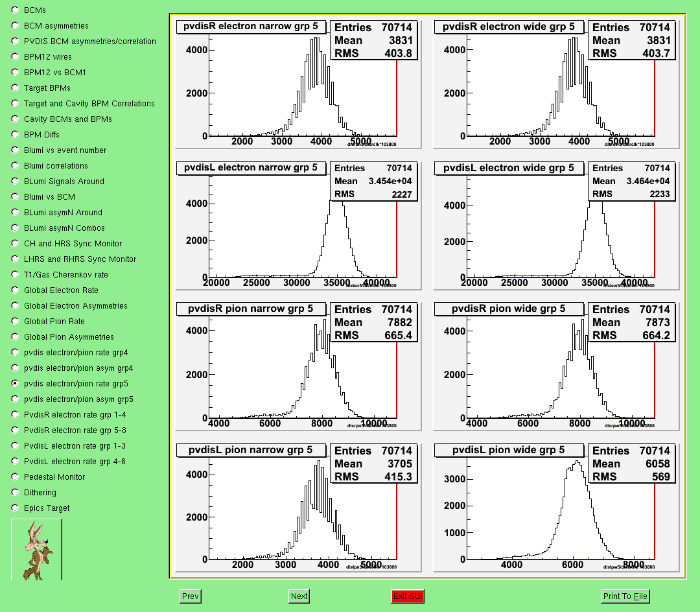Image resolution: width=700 pixels, height=612 pixels.
Task: Click the pvdisL electron narrow grp 5 histogram
Action: point(298,226)
